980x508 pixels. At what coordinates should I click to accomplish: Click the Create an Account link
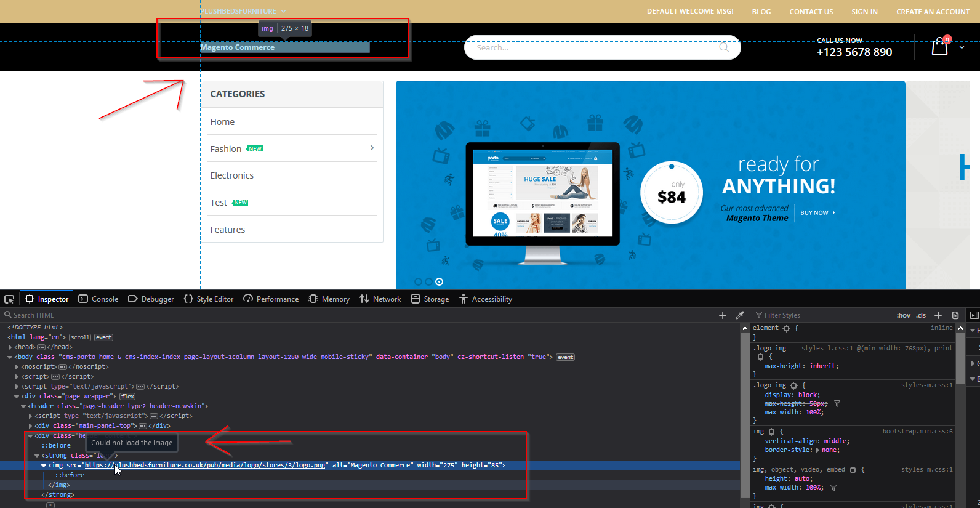pos(933,12)
